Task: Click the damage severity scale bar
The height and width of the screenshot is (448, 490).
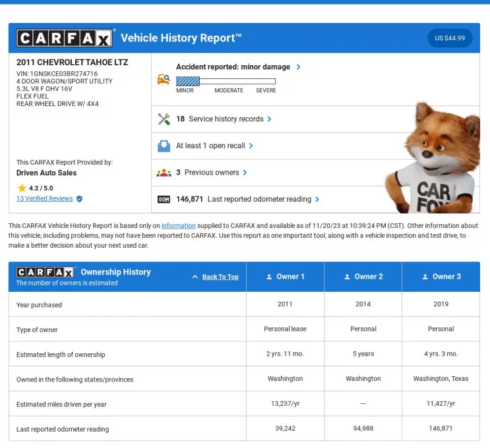Action: click(x=226, y=81)
